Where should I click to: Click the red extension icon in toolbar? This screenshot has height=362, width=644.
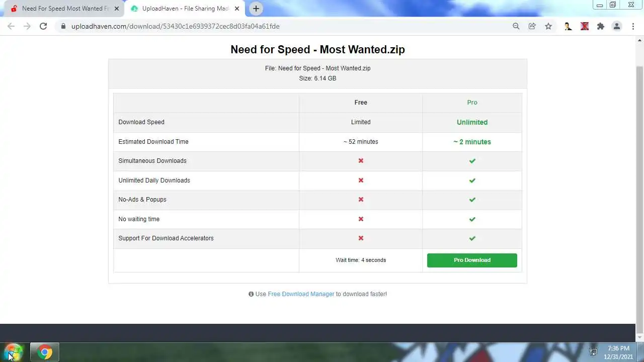(x=584, y=26)
